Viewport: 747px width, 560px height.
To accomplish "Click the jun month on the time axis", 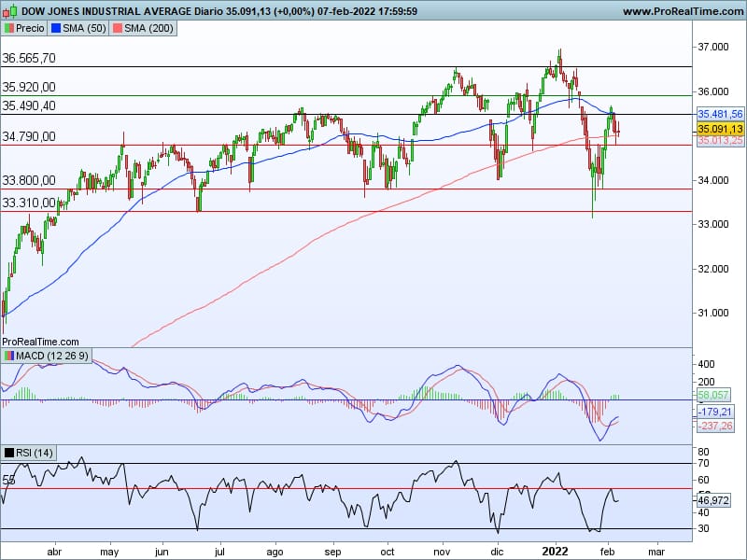I will coord(162,553).
